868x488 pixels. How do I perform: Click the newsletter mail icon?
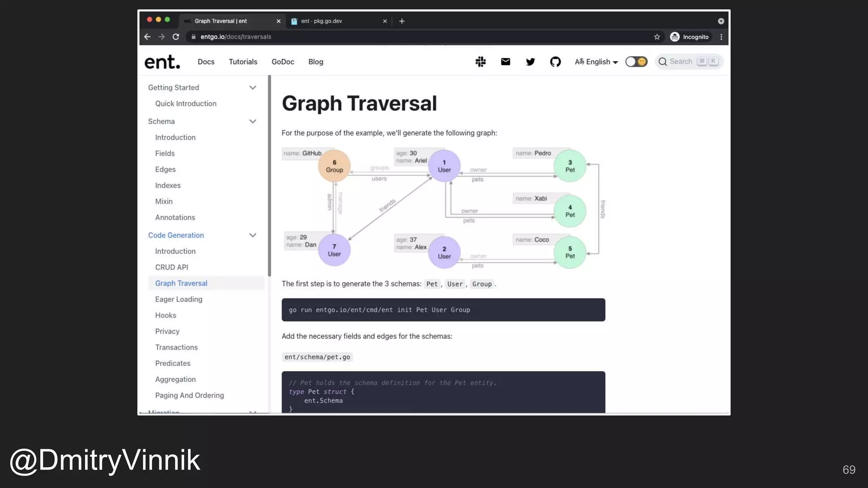click(505, 62)
